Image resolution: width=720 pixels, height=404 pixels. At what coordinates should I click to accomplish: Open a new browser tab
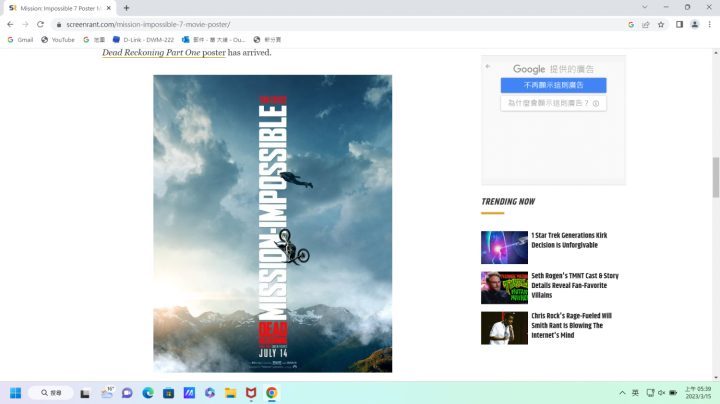126,8
